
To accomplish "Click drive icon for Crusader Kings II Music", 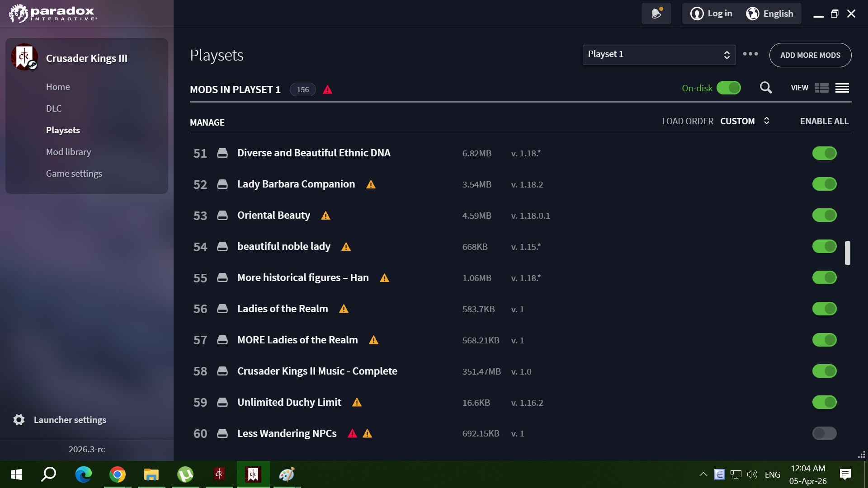I will (222, 371).
